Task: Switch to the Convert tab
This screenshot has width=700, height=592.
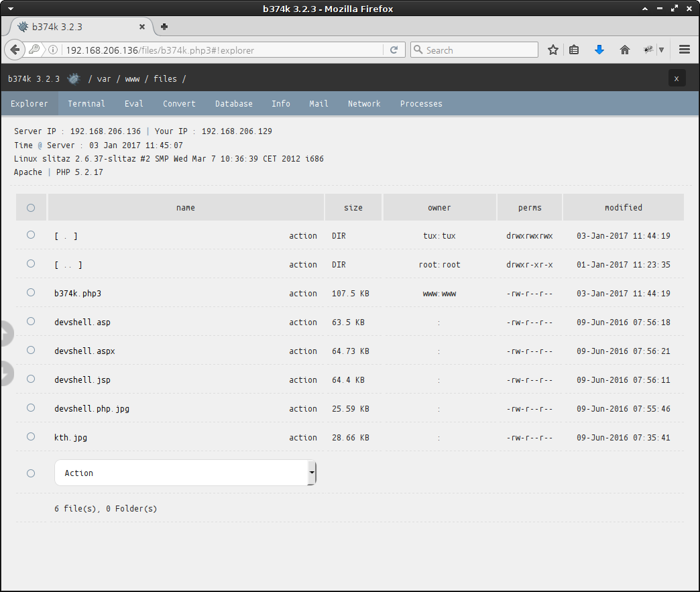Action: point(179,103)
